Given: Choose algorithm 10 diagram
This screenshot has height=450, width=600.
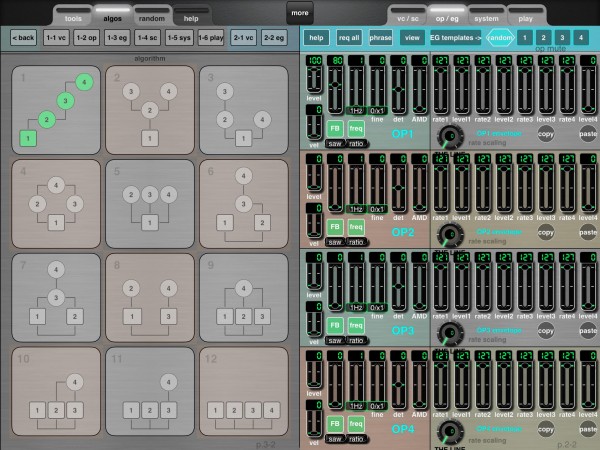Looking at the screenshot, I should click(56, 391).
